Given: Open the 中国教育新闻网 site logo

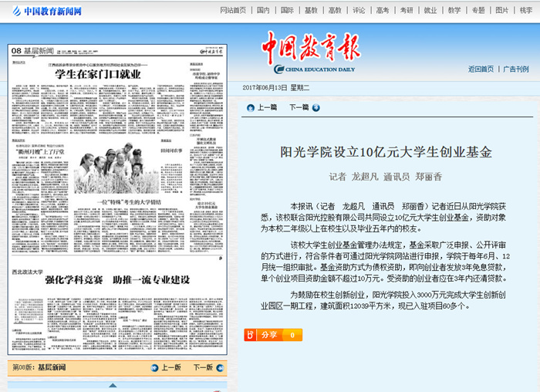Looking at the screenshot, I should point(47,12).
